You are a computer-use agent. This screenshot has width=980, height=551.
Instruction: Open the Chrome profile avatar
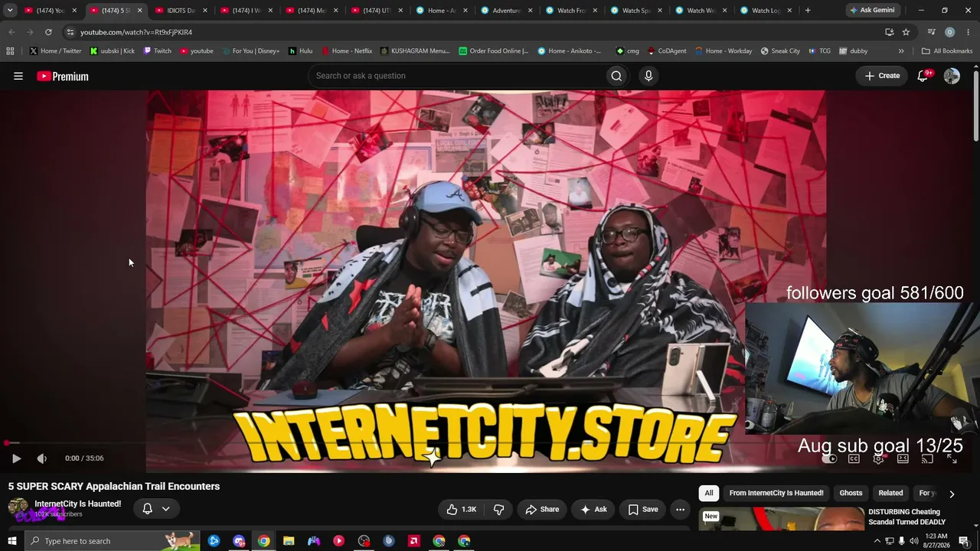[x=949, y=32]
